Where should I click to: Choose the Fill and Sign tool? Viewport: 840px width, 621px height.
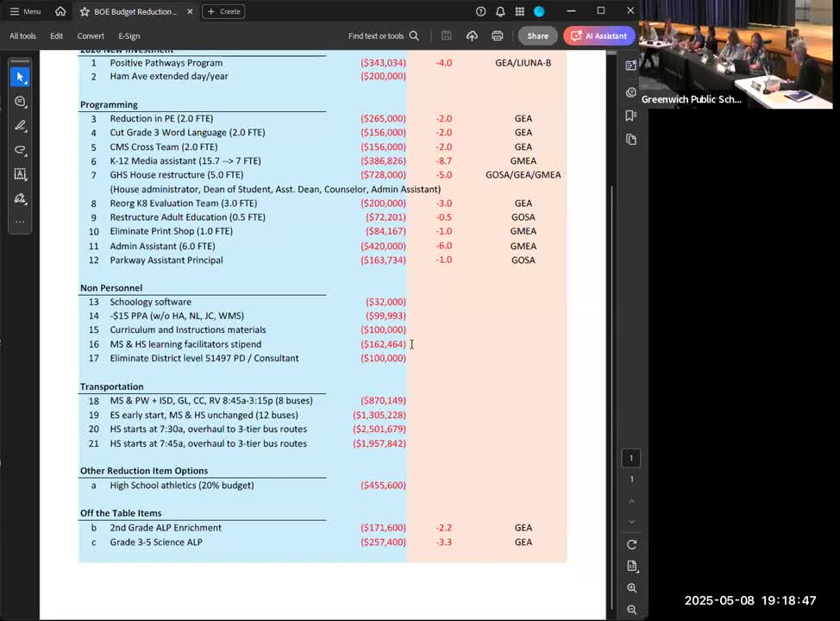[x=20, y=198]
